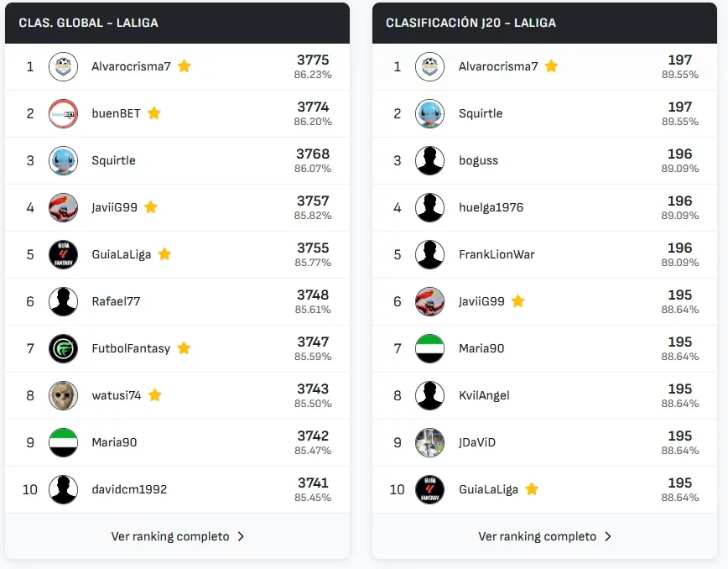The width and height of the screenshot is (728, 569).
Task: Click the star next to FutbolFantasy
Action: point(184,348)
